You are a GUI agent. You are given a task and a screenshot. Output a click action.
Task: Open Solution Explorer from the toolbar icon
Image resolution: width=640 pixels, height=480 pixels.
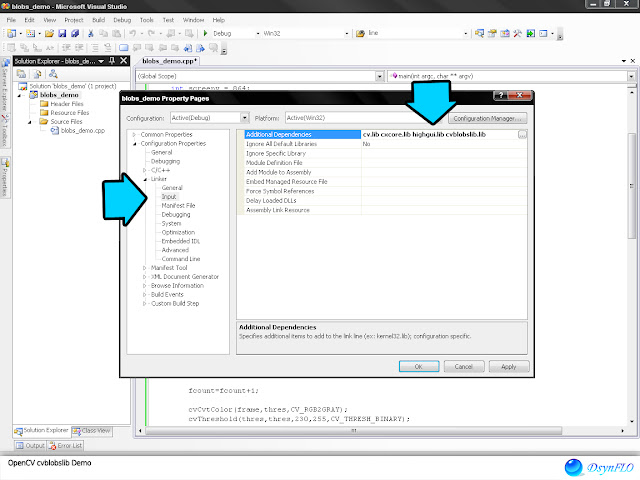click(479, 33)
